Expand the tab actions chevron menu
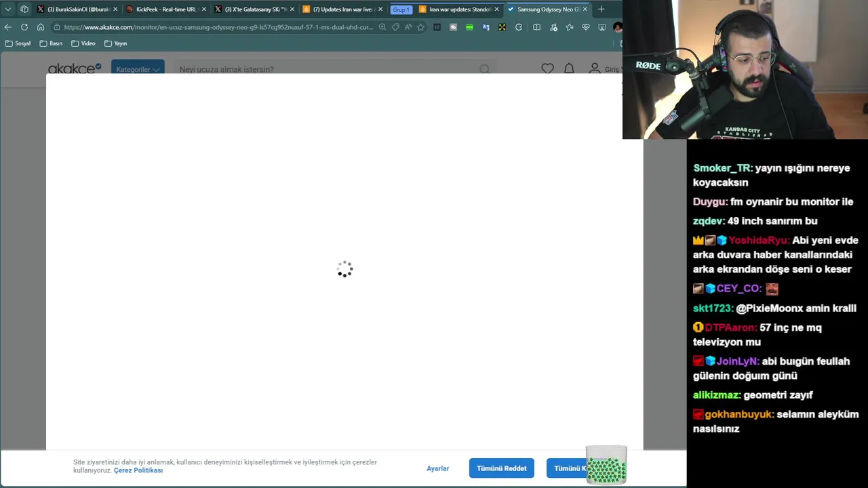The width and height of the screenshot is (868, 488). (8, 9)
